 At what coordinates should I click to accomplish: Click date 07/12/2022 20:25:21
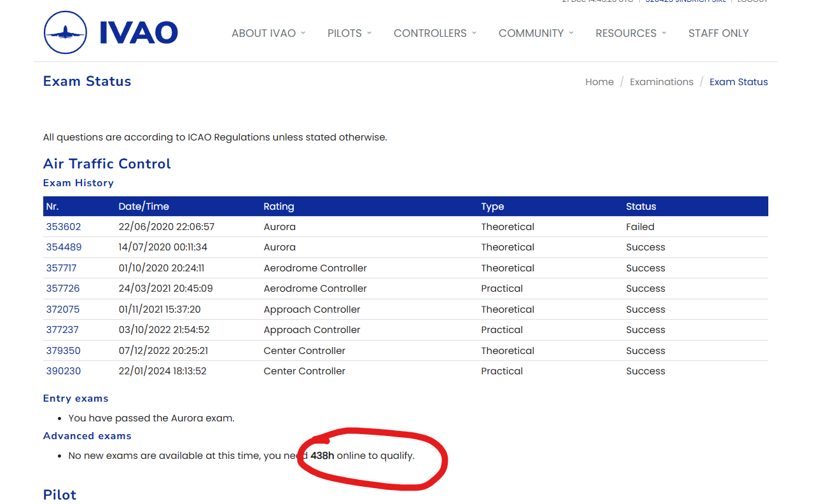(163, 351)
